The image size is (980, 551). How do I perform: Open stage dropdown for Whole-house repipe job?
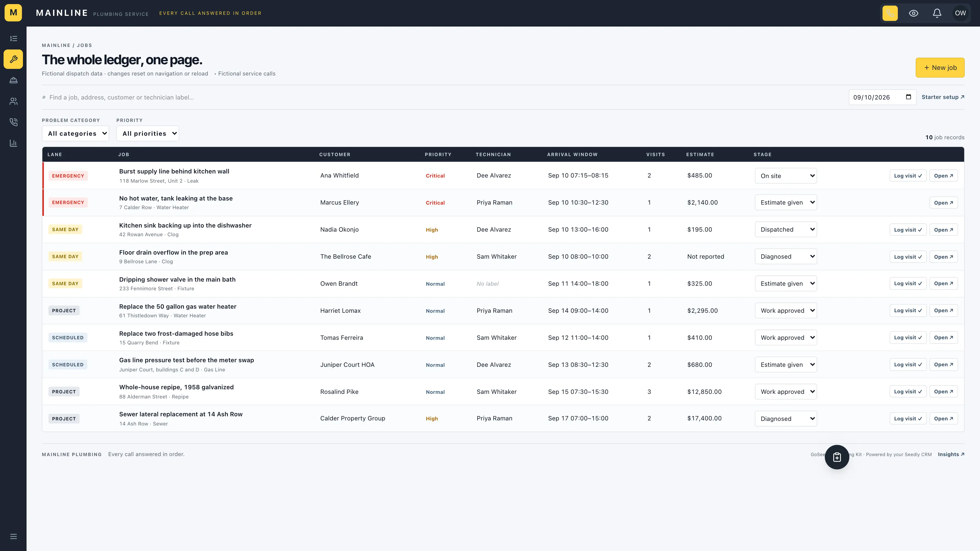(x=786, y=391)
